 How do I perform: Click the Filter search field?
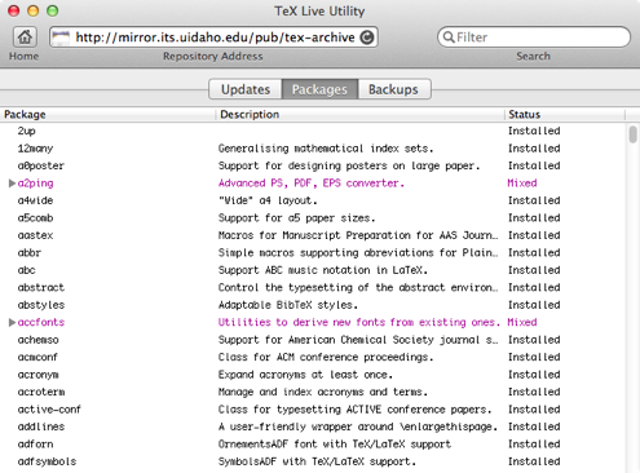(533, 37)
